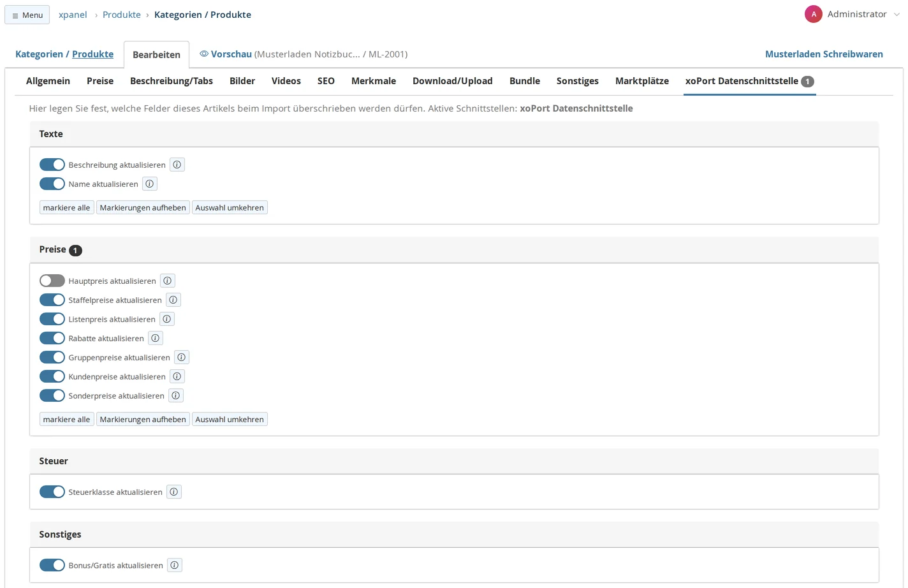Click the Steuer section header
Viewport: 908px width, 588px height.
[454, 461]
